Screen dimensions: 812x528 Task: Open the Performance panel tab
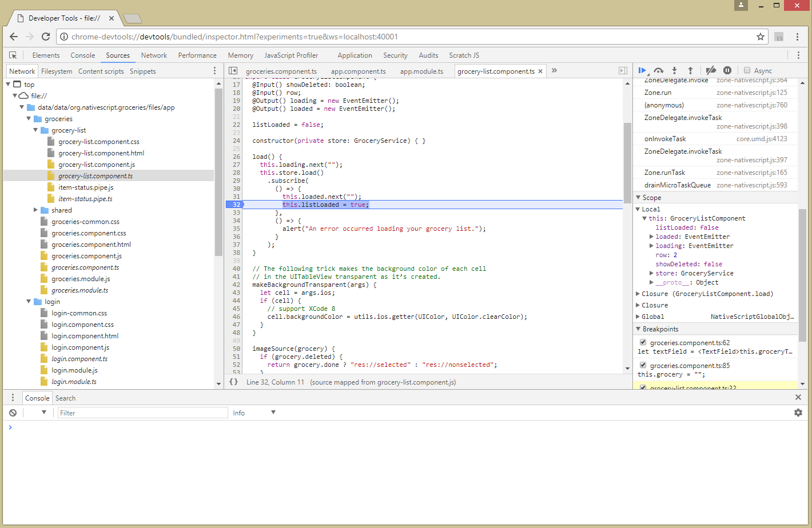click(x=197, y=55)
